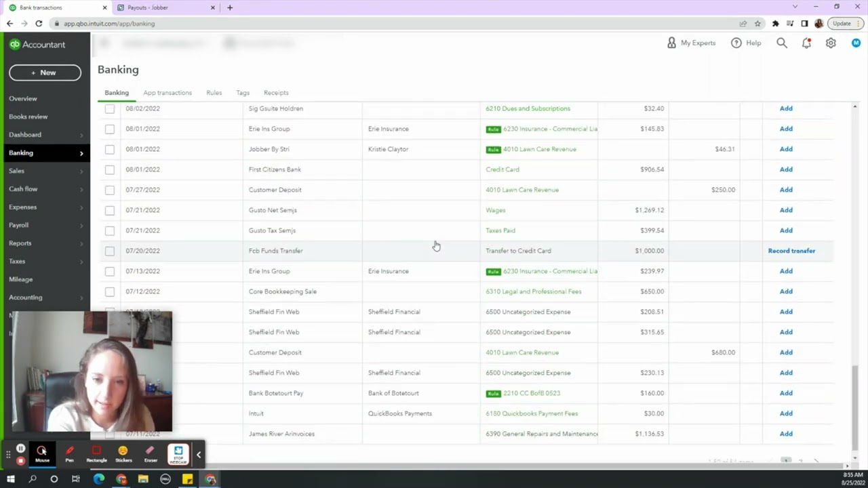Open the gear settings menu

(x=831, y=43)
